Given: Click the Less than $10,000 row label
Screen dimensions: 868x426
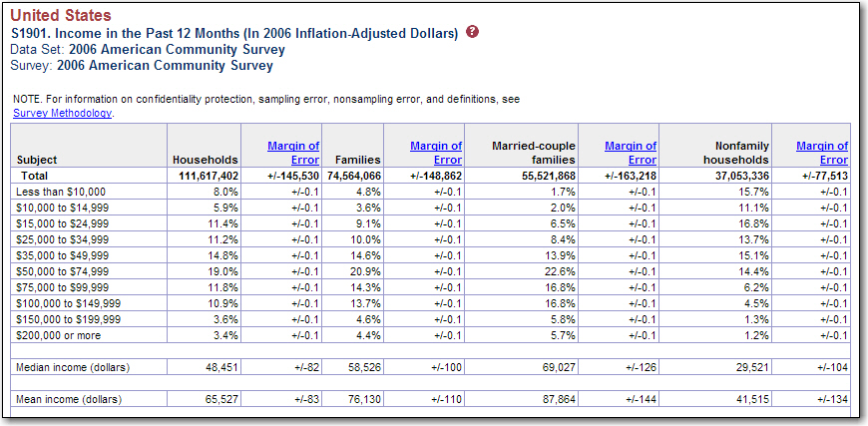Looking at the screenshot, I should 61,191.
